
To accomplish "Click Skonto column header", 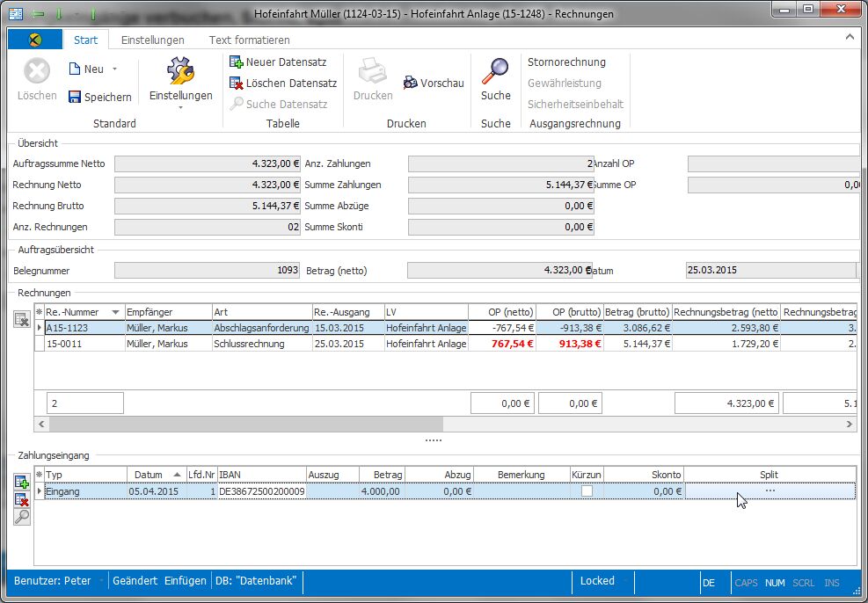I will point(644,475).
